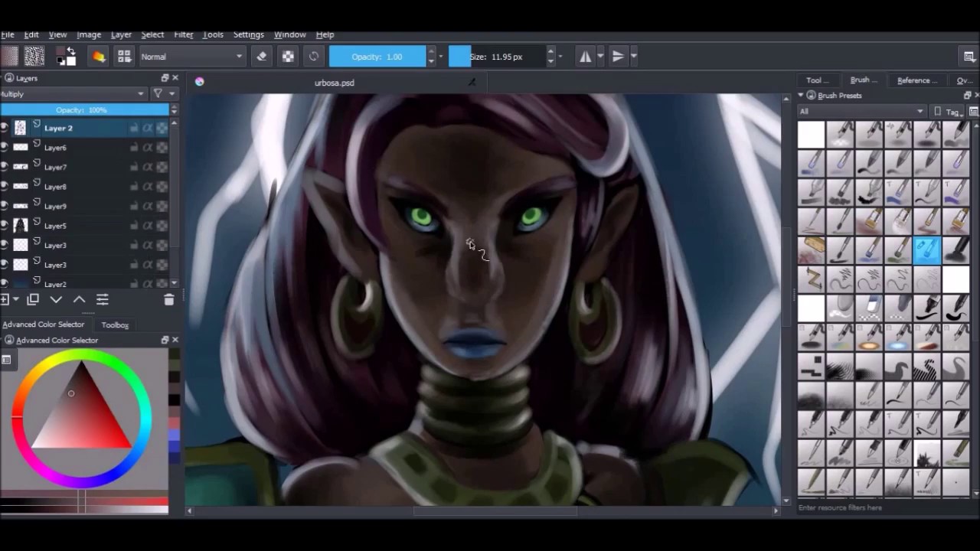Open the workspace chooser at toolbar end
The image size is (980, 551).
969,56
